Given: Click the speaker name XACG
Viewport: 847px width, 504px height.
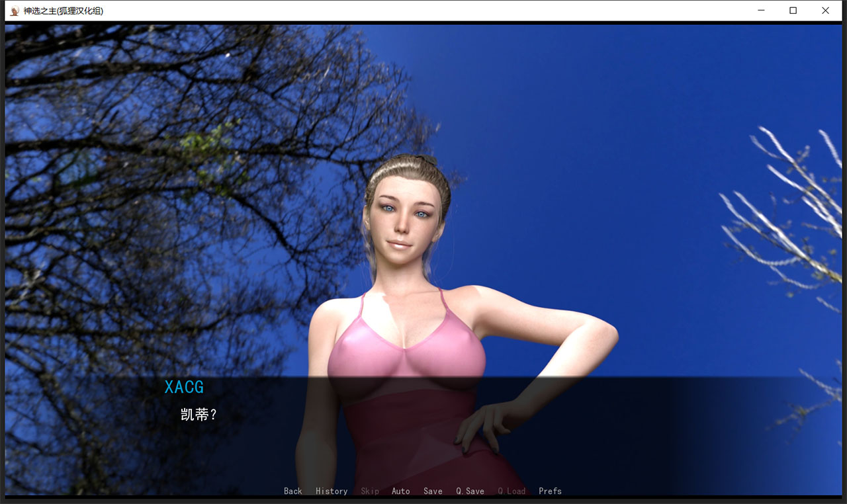Looking at the screenshot, I should [x=184, y=387].
